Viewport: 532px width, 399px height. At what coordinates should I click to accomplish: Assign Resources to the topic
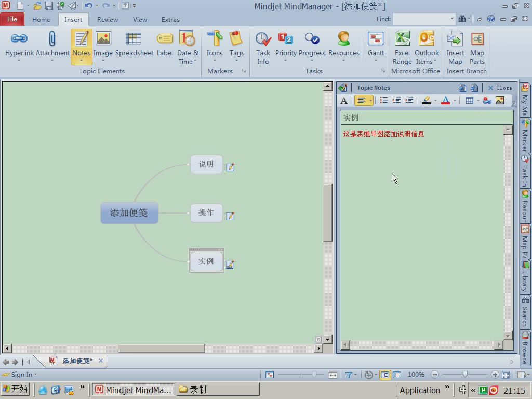344,44
